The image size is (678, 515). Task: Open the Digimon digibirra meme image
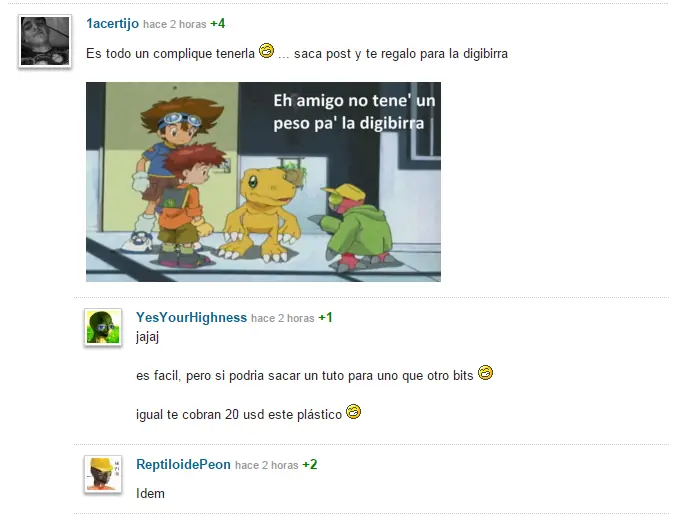point(263,182)
